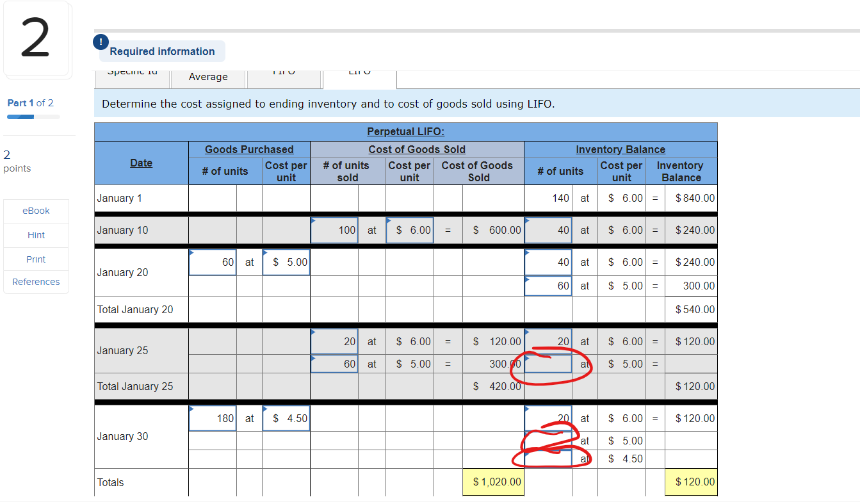The height and width of the screenshot is (504, 860).
Task: Edit January 30 purchase cost field $4.50
Action: (286, 418)
